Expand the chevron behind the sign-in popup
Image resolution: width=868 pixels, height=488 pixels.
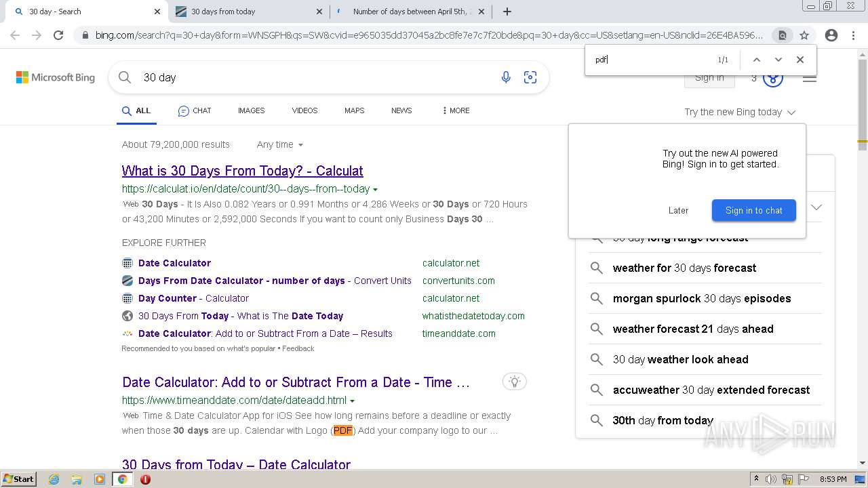(816, 207)
